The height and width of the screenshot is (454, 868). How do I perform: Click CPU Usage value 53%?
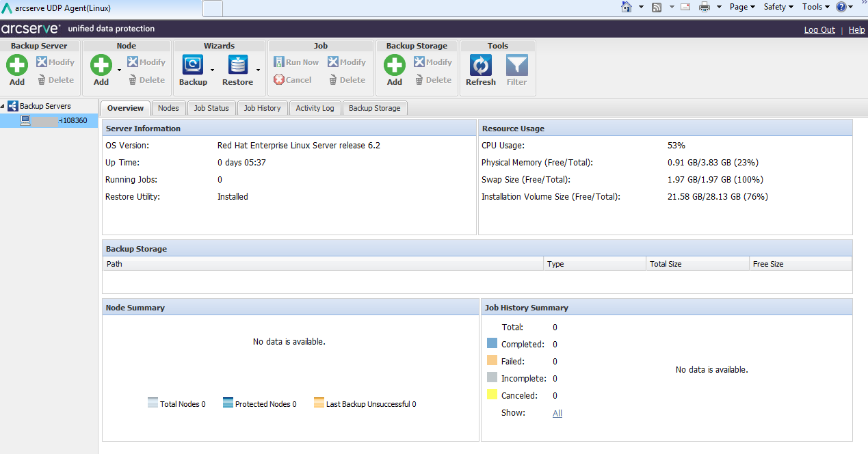click(676, 146)
